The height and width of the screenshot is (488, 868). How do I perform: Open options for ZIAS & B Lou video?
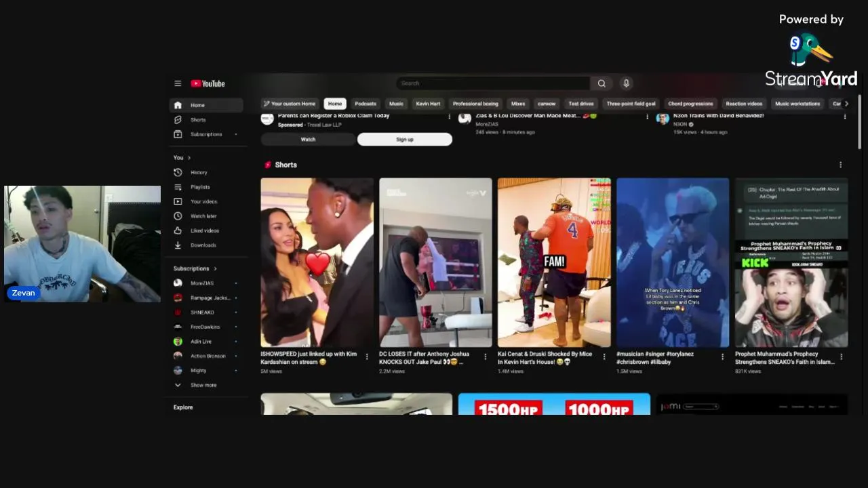[x=647, y=117]
